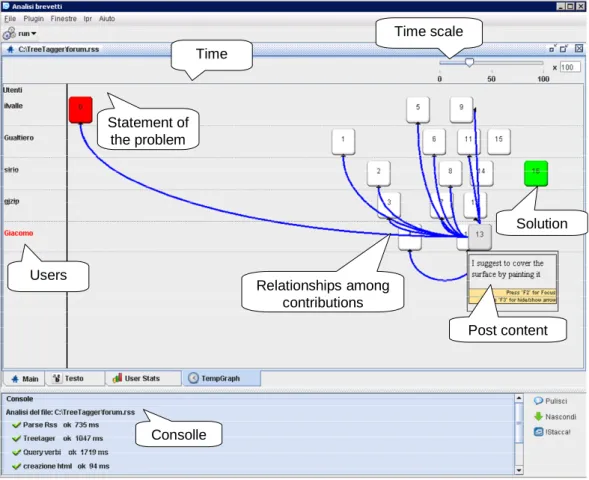The height and width of the screenshot is (480, 589).
Task: Click the Pulisci speech bubble icon
Action: click(538, 401)
